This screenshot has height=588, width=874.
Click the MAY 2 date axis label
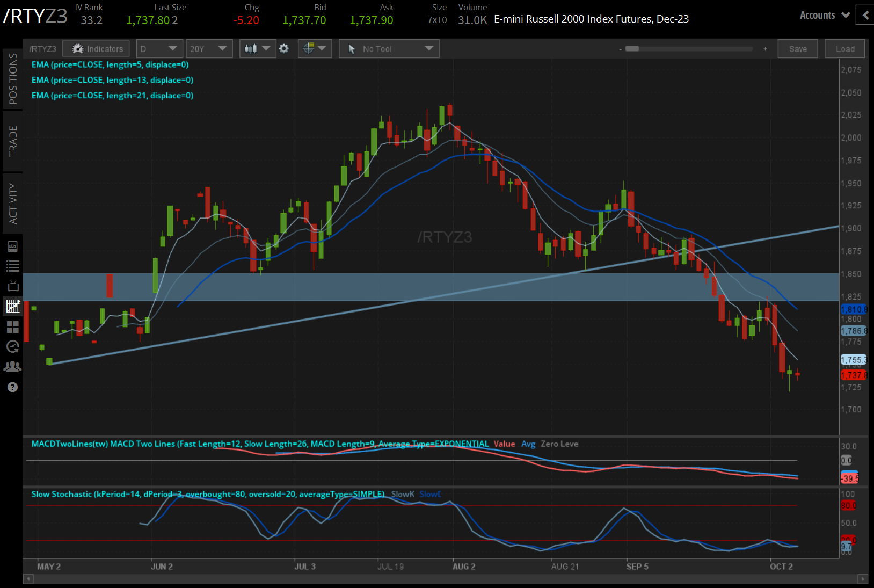[x=49, y=567]
